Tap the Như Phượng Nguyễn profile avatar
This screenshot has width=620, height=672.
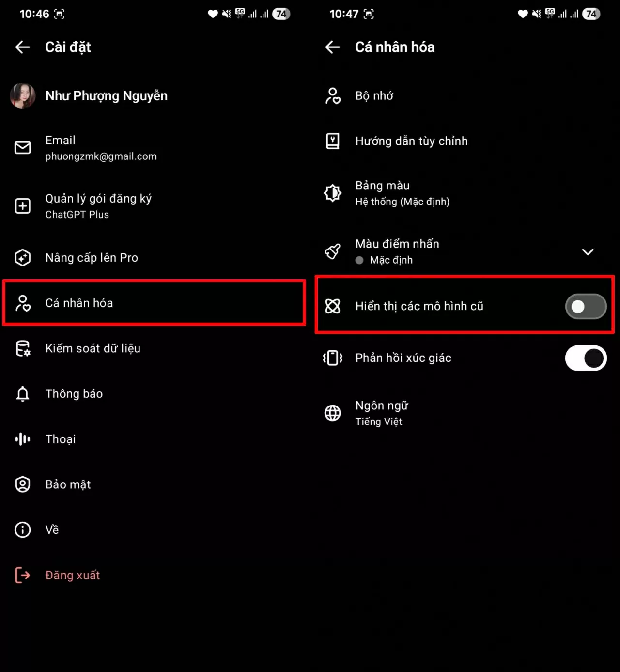pyautogui.click(x=23, y=95)
